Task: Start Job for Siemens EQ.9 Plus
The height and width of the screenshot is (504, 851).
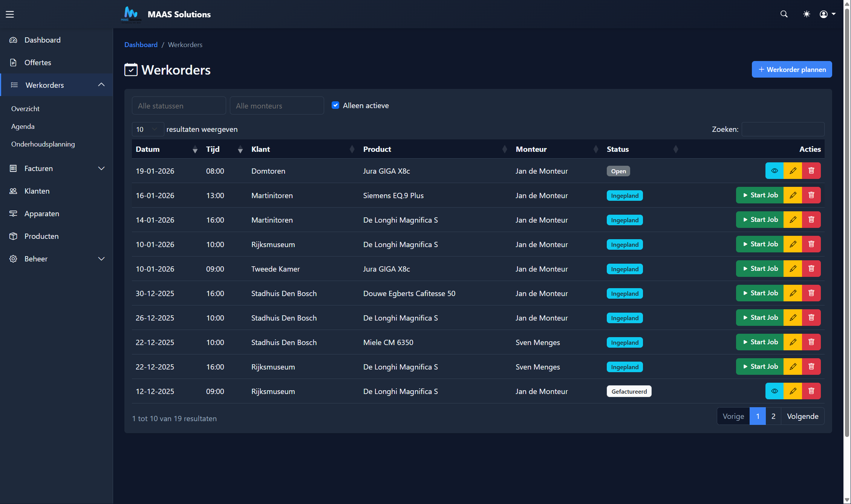Action: click(x=759, y=195)
